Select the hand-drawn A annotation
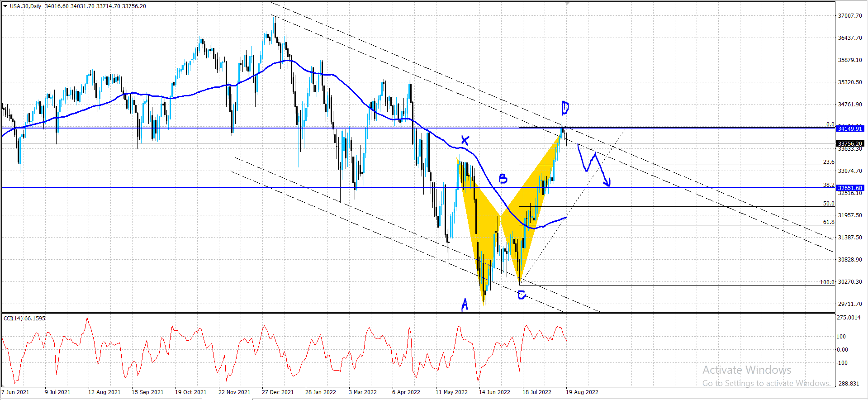 tap(465, 305)
